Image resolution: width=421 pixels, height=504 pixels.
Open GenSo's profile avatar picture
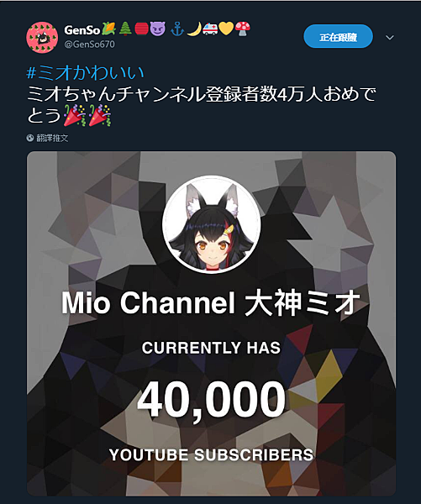click(42, 37)
